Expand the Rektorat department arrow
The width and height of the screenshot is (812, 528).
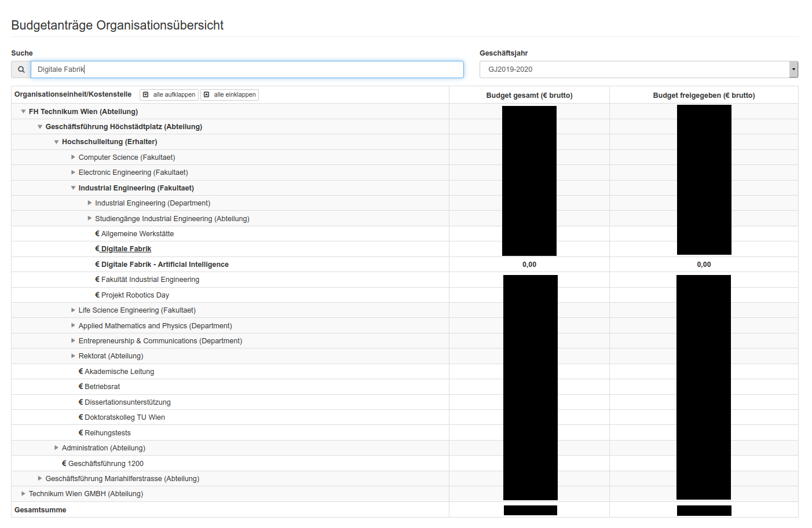(x=73, y=356)
